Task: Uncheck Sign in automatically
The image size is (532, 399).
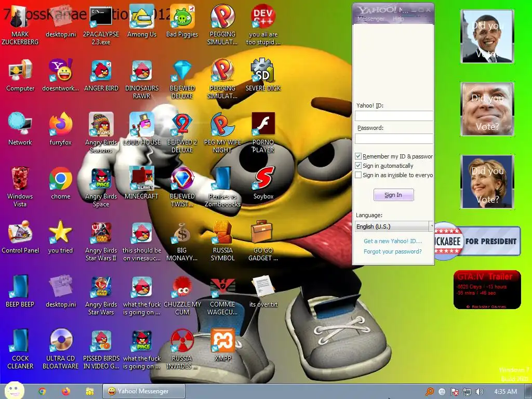Action: 358,166
